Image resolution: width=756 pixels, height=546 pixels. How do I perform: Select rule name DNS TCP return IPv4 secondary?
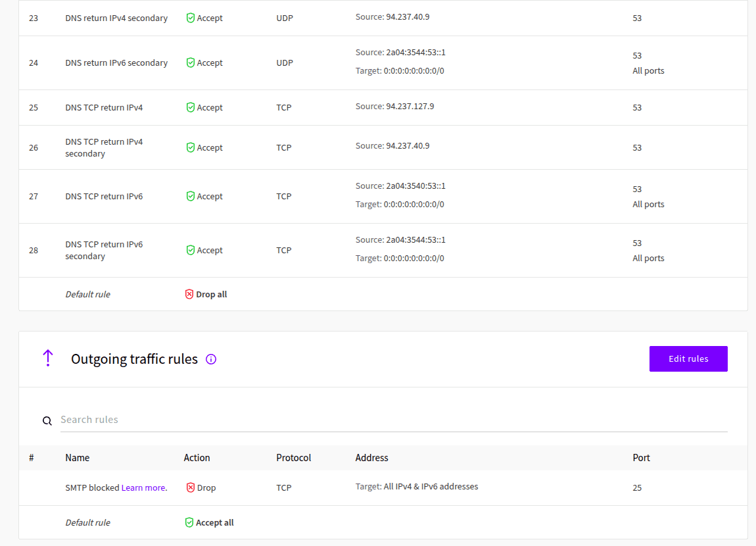(104, 147)
